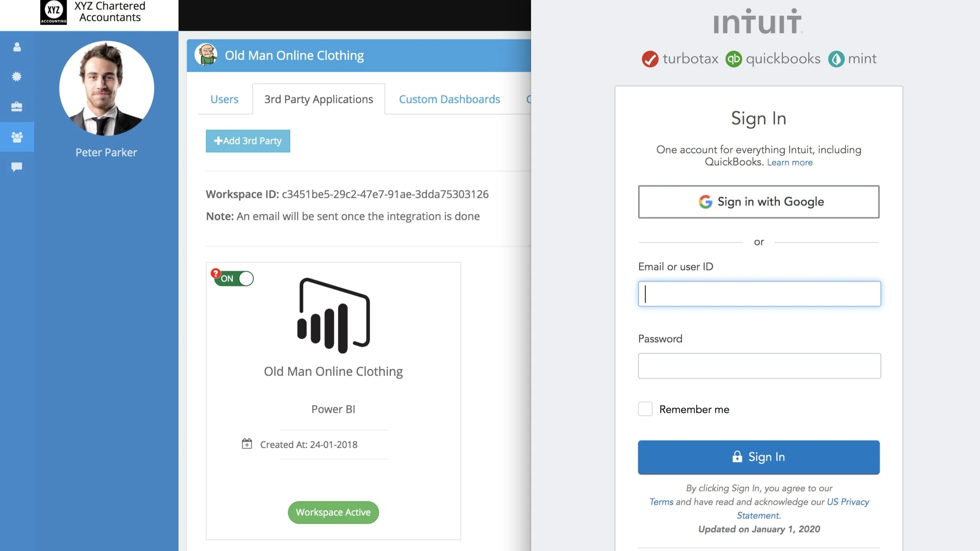Screen dimensions: 980x551
Task: Select the 3rd Party Applications tab
Action: [x=318, y=99]
